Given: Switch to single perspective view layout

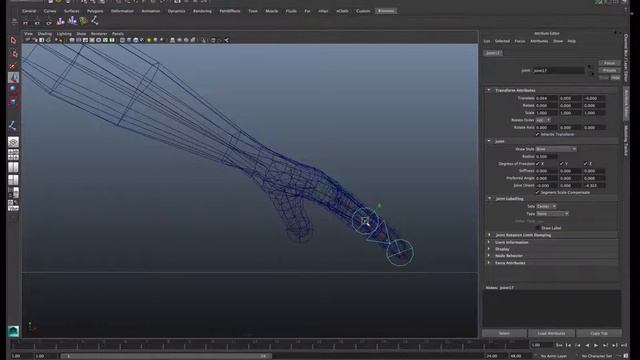Looking at the screenshot, I should pyautogui.click(x=13, y=142).
